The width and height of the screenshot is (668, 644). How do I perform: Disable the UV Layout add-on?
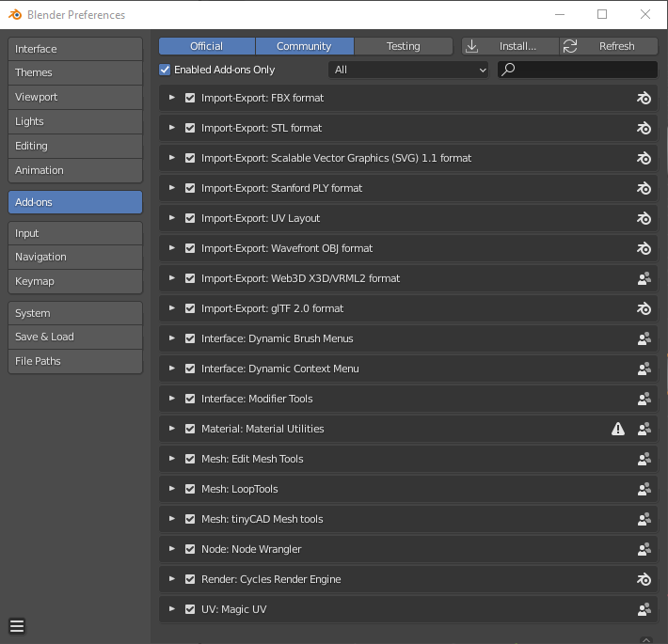(190, 218)
